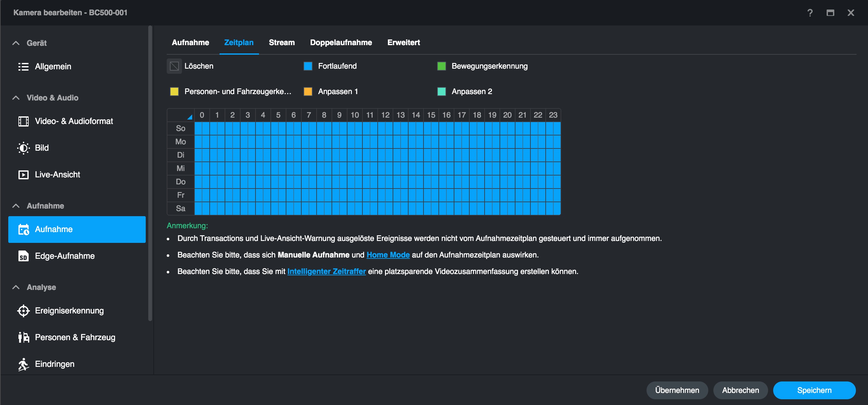The image size is (868, 405).
Task: Open Allgemein list icon in sidebar
Action: click(23, 67)
